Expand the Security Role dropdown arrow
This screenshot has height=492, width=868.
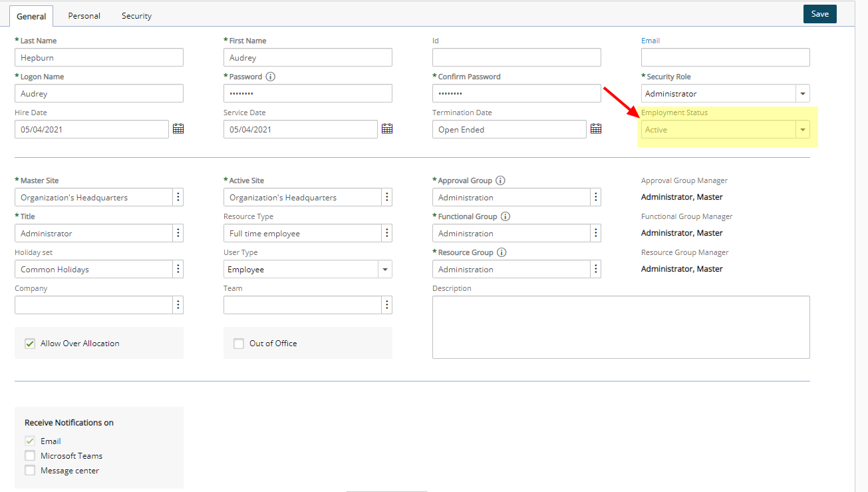pos(803,94)
